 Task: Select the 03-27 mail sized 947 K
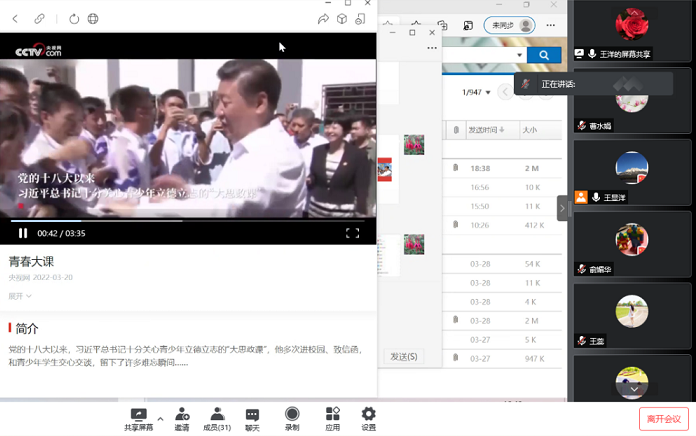pos(502,359)
